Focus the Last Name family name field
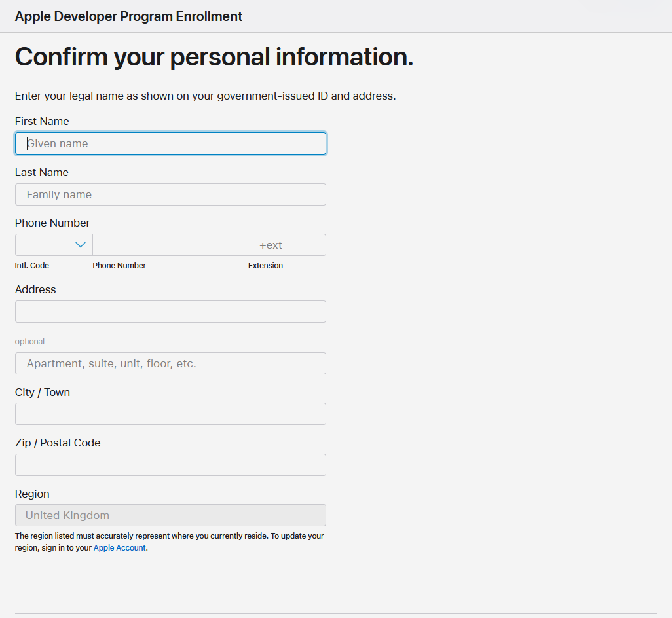This screenshot has width=672, height=618. [x=170, y=194]
